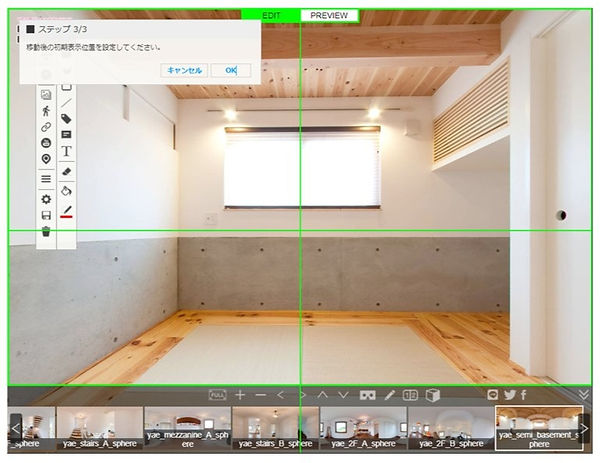Select the chain link tool
Viewport: 600px width, 463px height.
pyautogui.click(x=46, y=127)
